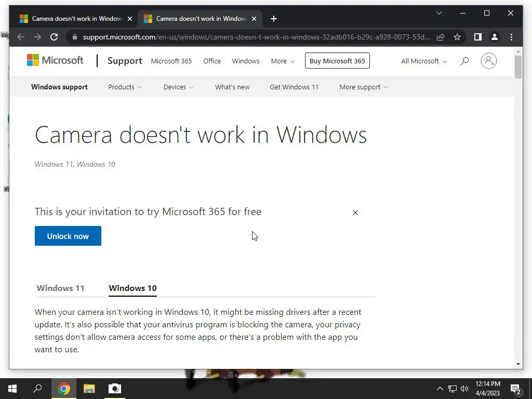The height and width of the screenshot is (399, 532).
Task: Click the browser forward arrow
Action: (37, 37)
